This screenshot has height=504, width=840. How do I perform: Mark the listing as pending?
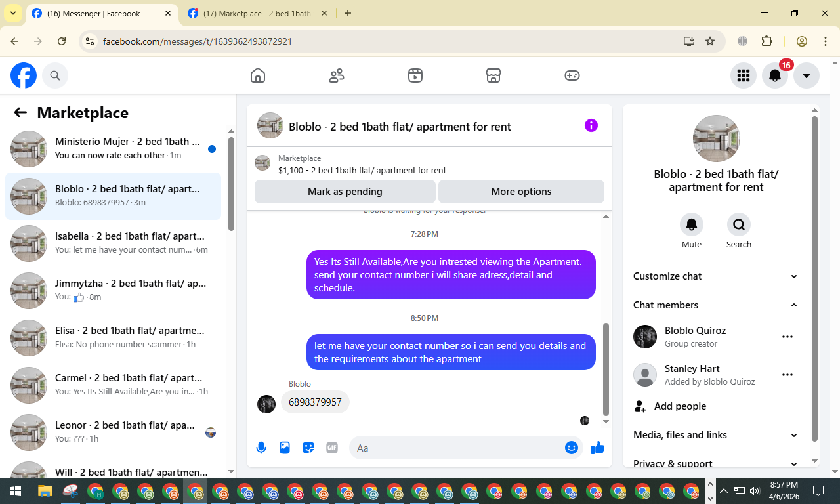[345, 192]
